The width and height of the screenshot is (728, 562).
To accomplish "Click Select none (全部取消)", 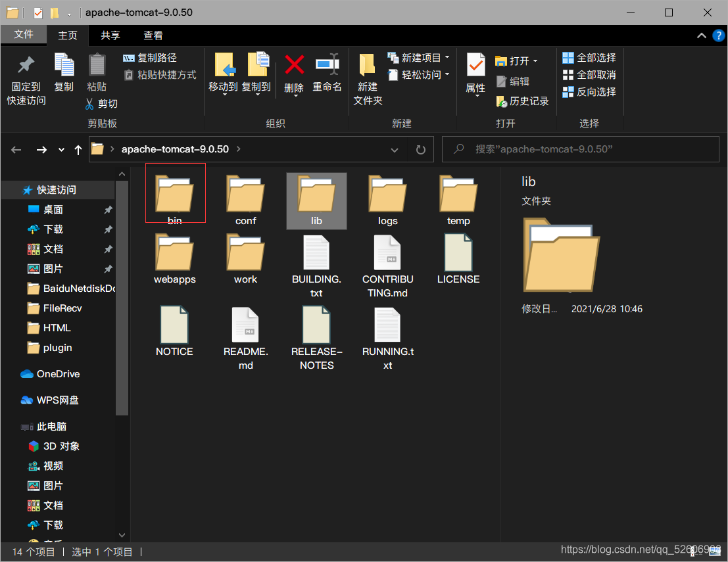I will pyautogui.click(x=589, y=75).
